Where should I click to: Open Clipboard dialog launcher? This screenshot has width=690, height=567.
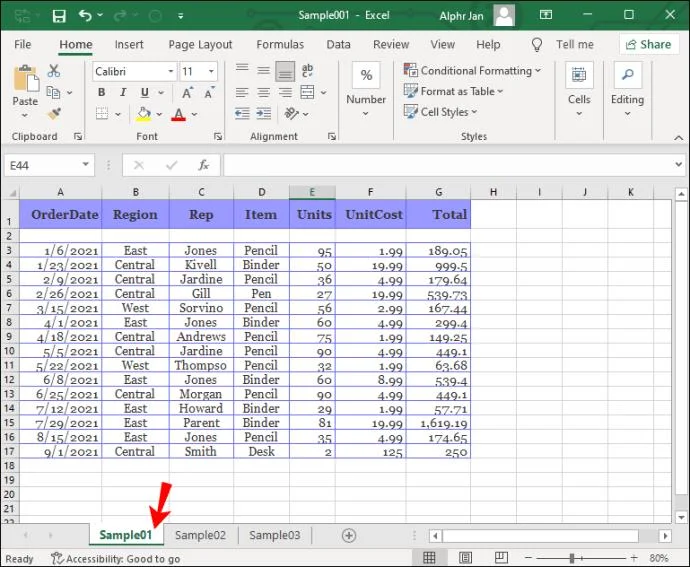click(78, 137)
